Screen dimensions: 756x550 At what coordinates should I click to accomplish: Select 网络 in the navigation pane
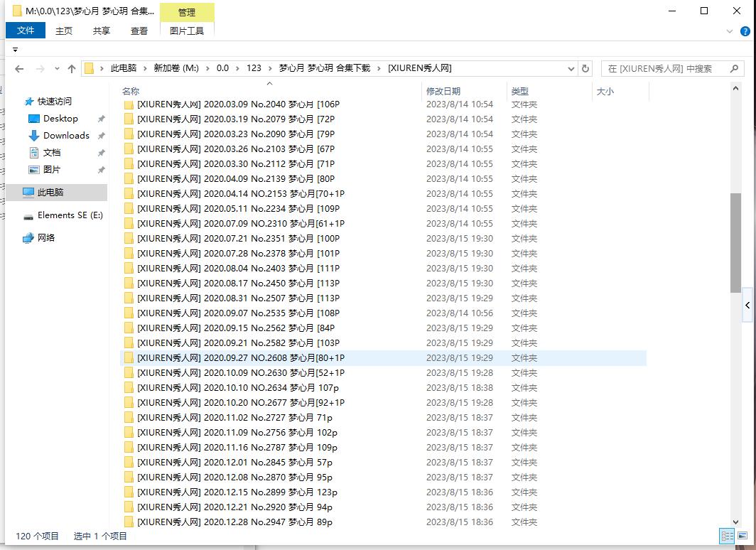click(x=45, y=237)
